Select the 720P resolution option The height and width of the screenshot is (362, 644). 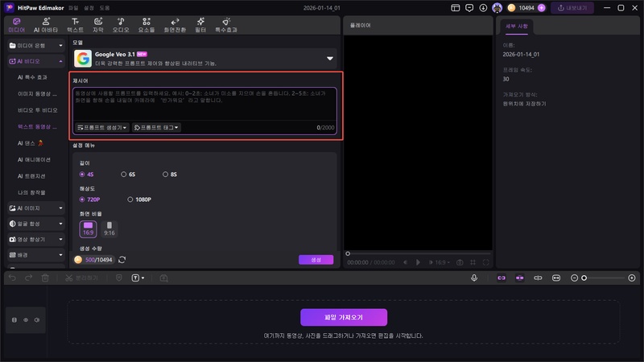(89, 200)
